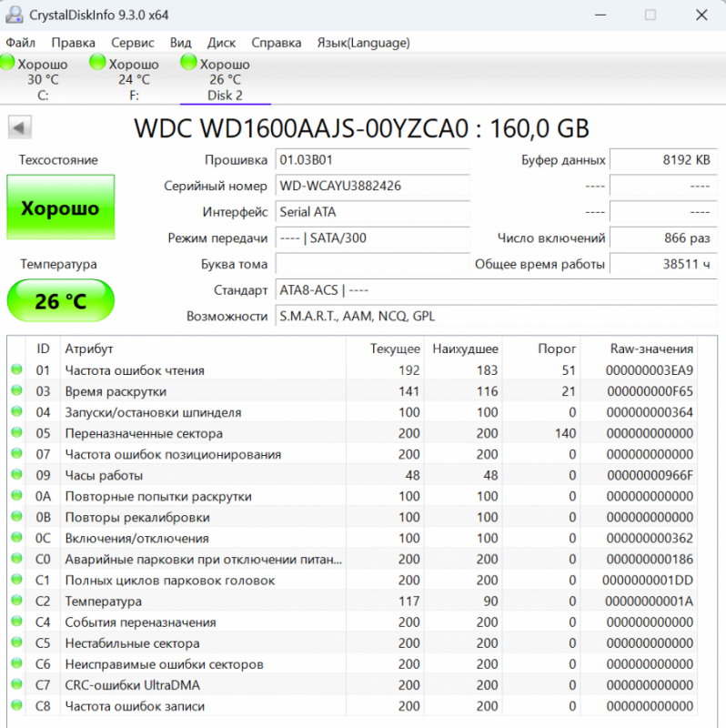Open the Язык(Language) menu

pyautogui.click(x=364, y=43)
